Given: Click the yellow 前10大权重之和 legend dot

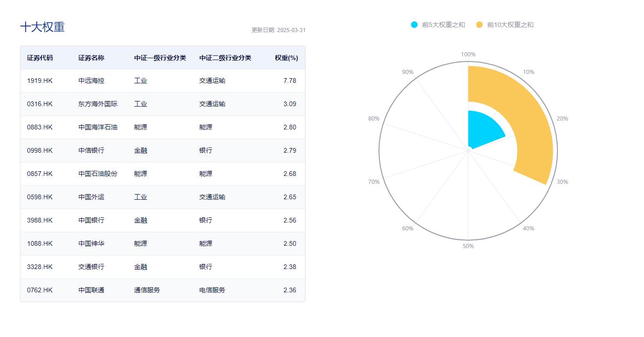Looking at the screenshot, I should pos(479,25).
